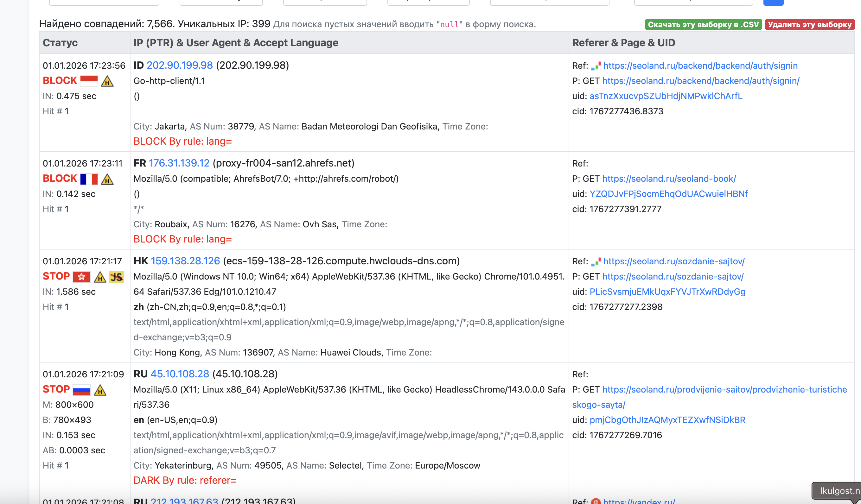
Task: Click the referer favicon before auth/signin link
Action: [596, 66]
